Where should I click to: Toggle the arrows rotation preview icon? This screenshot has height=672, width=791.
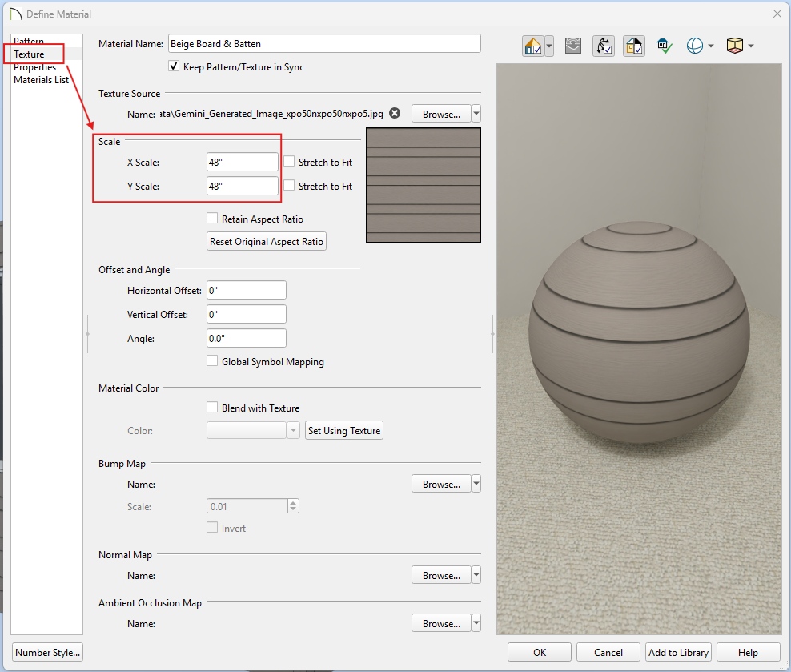tap(604, 46)
